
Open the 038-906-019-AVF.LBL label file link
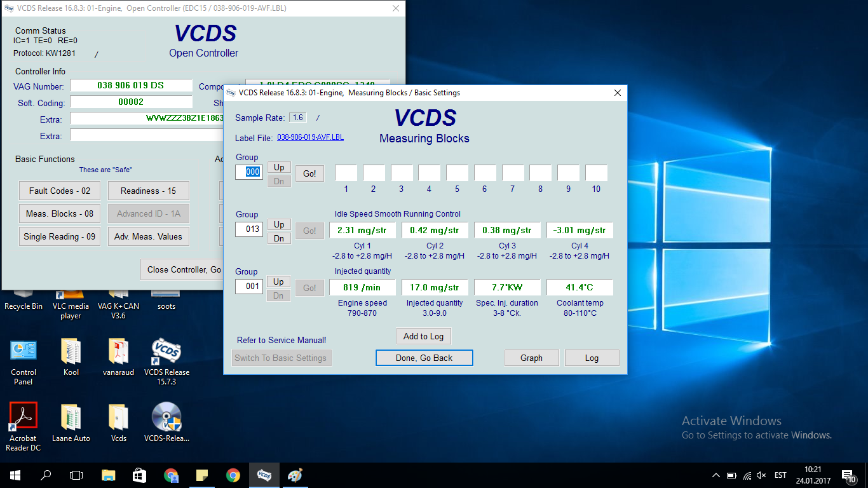click(310, 137)
